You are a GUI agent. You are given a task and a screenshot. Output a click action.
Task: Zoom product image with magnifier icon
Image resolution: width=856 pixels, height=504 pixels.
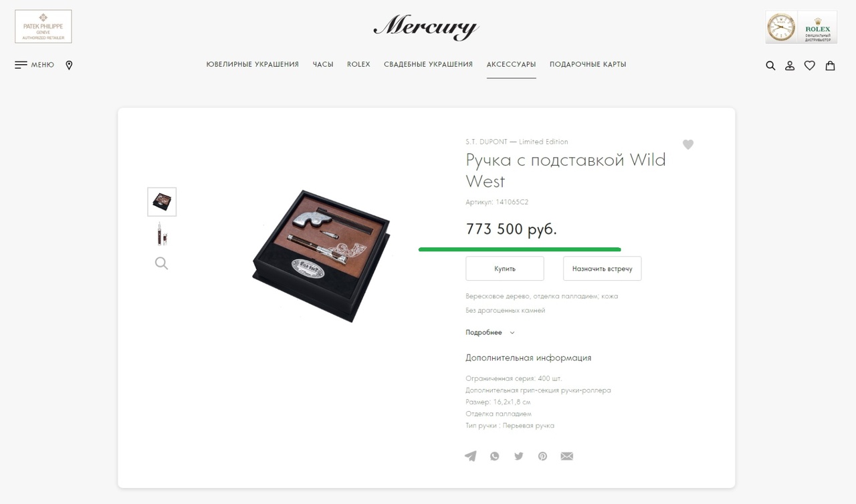161,263
